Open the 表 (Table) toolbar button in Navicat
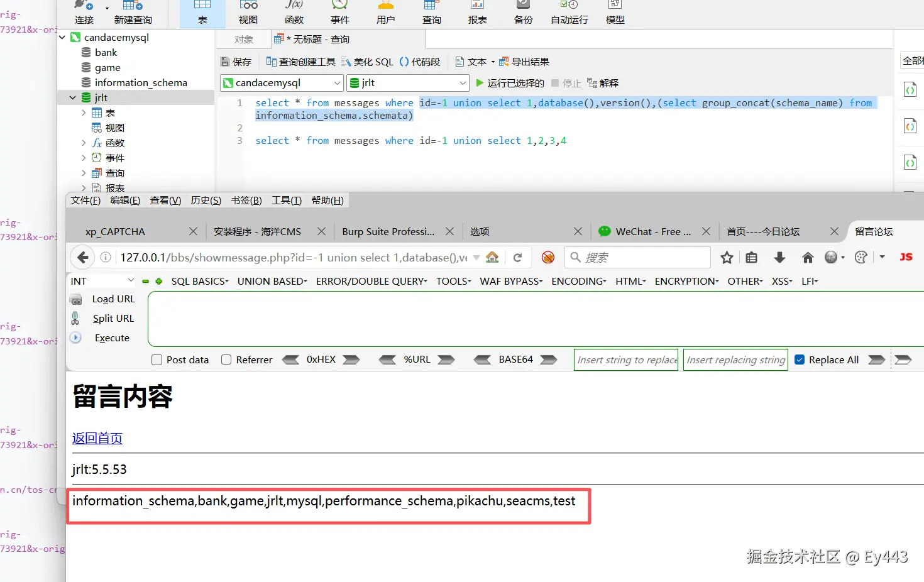The height and width of the screenshot is (582, 924). 202,13
